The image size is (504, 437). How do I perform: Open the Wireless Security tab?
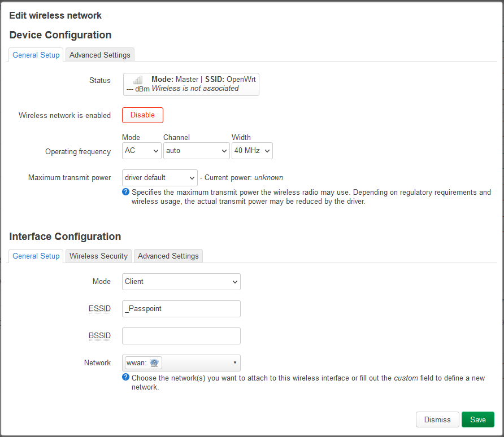[98, 256]
